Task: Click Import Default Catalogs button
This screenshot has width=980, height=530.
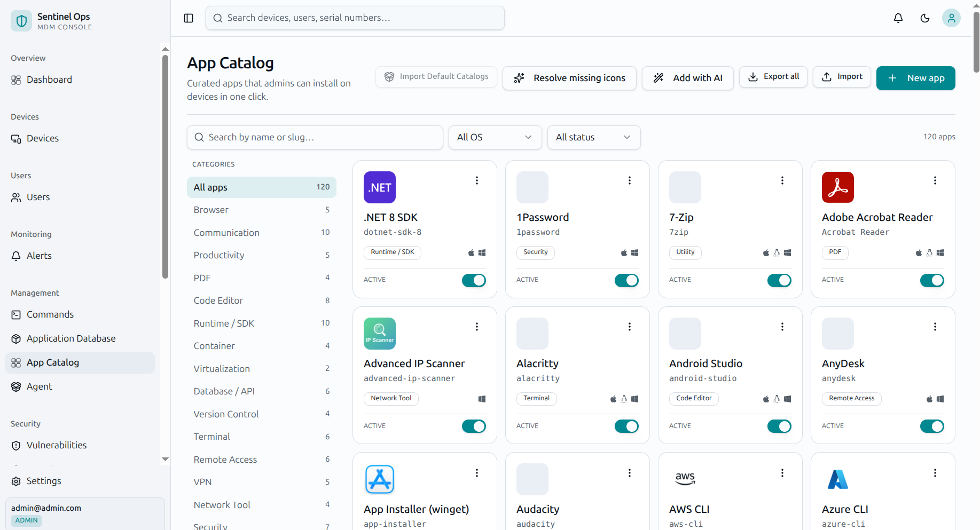Action: [436, 77]
